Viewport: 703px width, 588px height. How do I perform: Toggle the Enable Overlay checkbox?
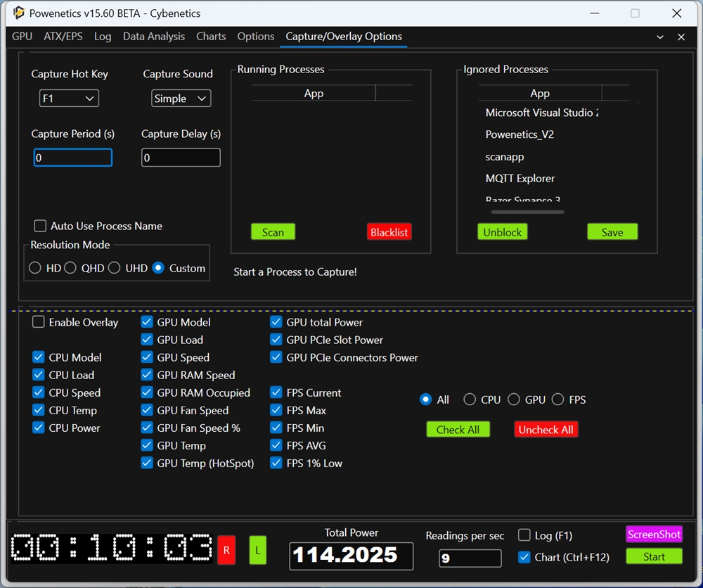click(x=39, y=322)
